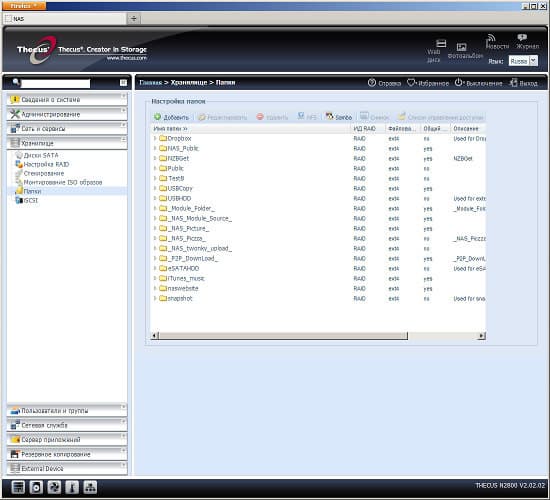Click the fan status icon in bottom bar
This screenshot has height=500, width=550.
pyautogui.click(x=54, y=487)
